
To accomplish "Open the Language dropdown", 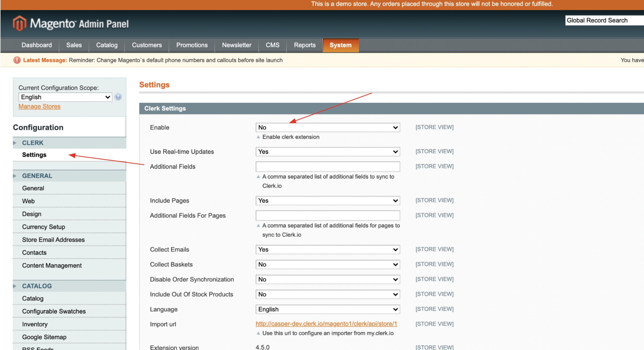I will tap(328, 309).
